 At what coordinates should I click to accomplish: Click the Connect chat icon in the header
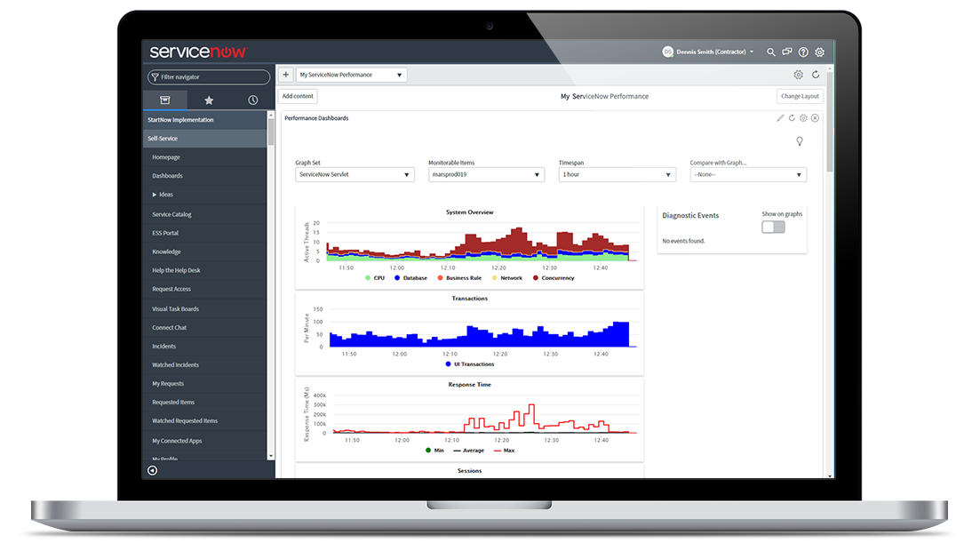pyautogui.click(x=786, y=52)
